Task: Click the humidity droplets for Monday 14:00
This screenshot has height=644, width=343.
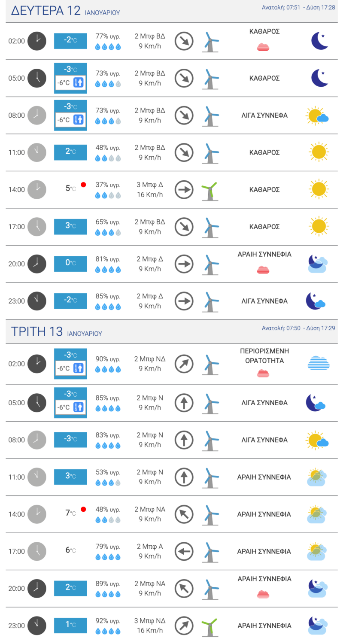Action: click(x=108, y=195)
